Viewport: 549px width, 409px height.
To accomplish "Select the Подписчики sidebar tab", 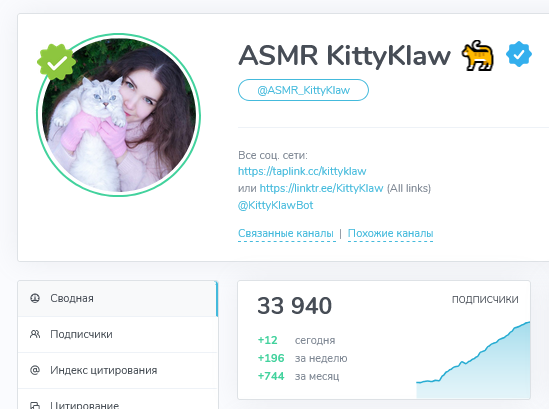I will click(x=118, y=334).
